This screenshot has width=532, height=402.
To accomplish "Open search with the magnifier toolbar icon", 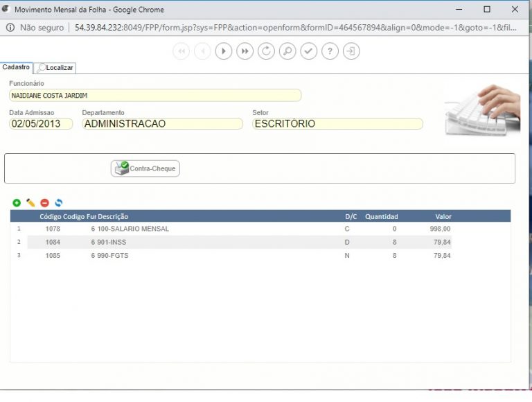I will point(287,51).
